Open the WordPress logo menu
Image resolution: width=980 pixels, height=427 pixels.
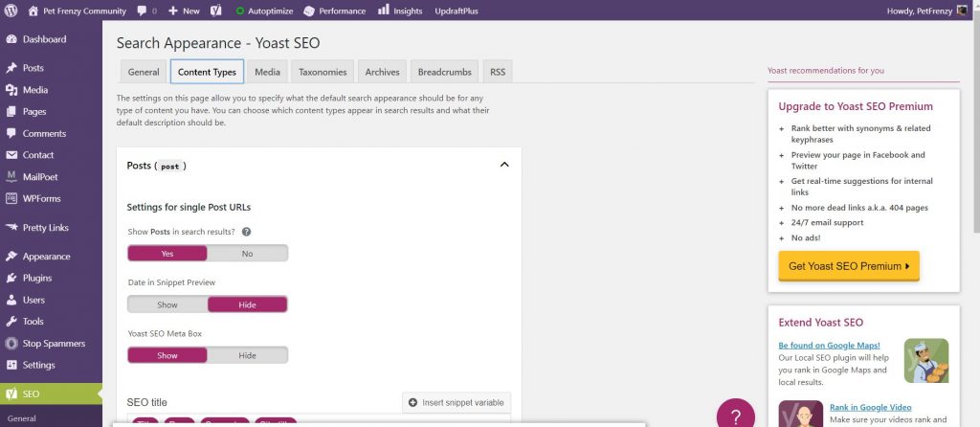[x=11, y=11]
